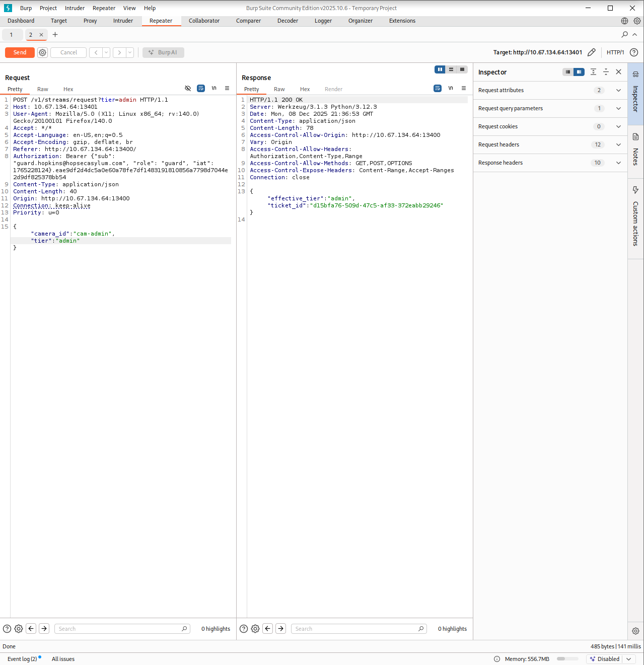Open the Custom actions side panel

635,216
